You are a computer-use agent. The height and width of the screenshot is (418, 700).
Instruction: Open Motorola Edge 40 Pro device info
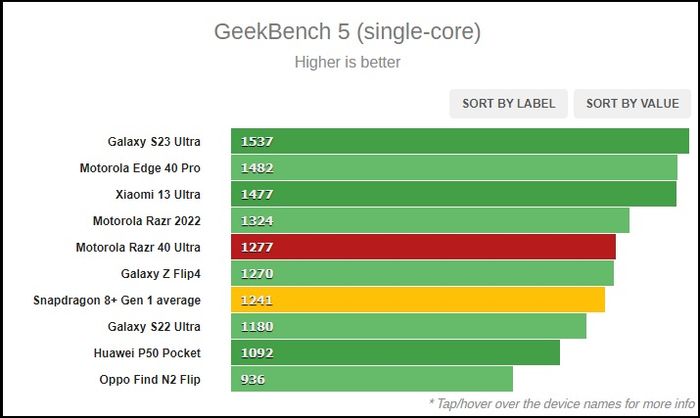[x=140, y=168]
